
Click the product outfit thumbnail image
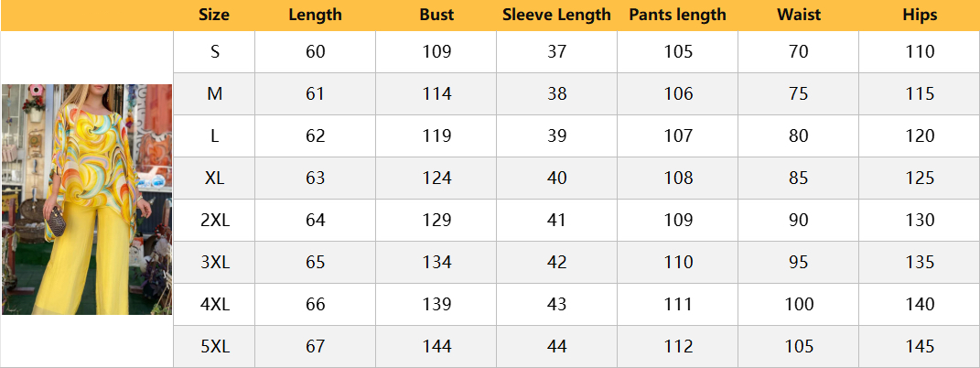tap(86, 200)
